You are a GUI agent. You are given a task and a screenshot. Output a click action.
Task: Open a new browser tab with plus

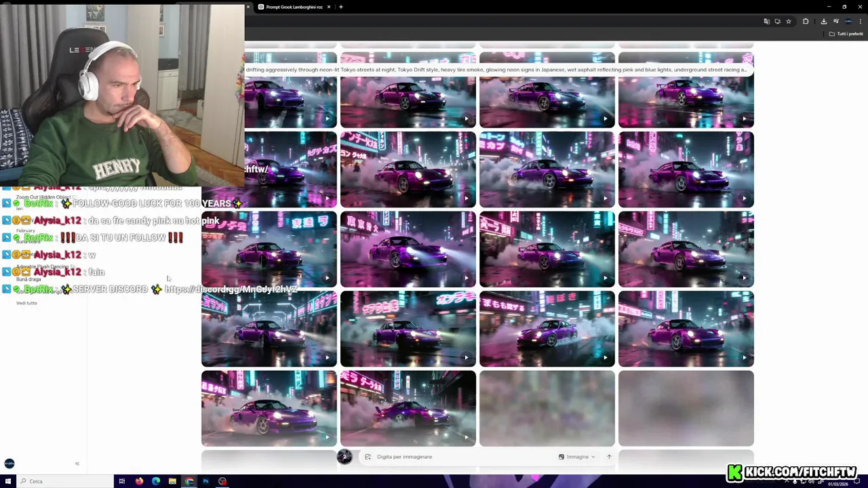[x=341, y=7]
